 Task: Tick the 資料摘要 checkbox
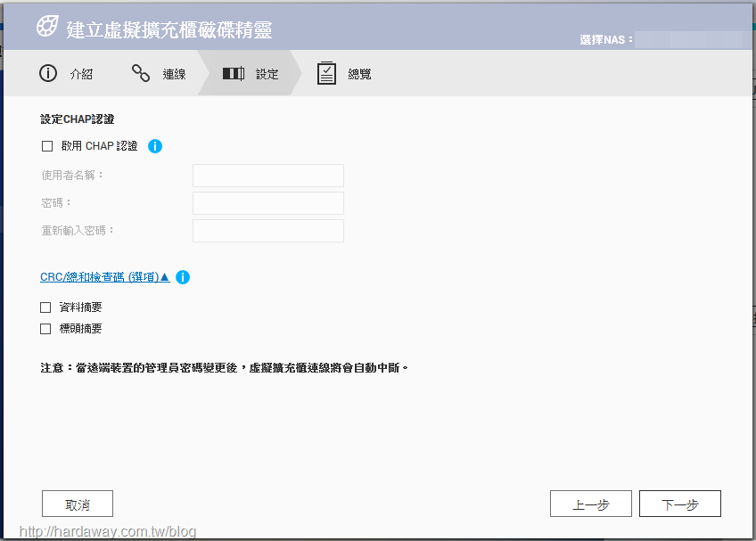coord(45,307)
